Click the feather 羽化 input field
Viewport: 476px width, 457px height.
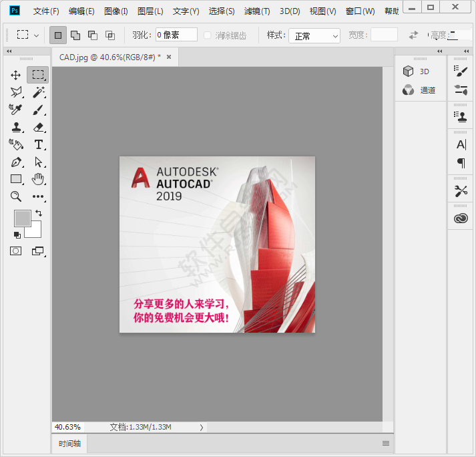pyautogui.click(x=176, y=35)
